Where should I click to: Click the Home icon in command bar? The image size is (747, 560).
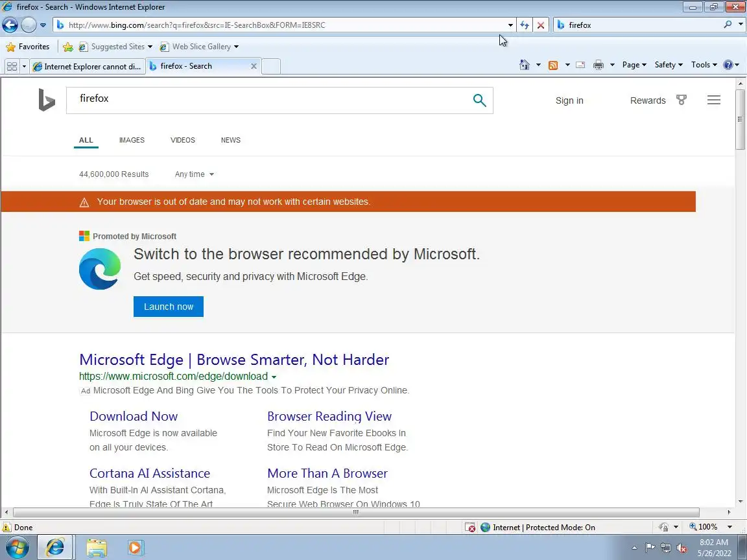(525, 65)
